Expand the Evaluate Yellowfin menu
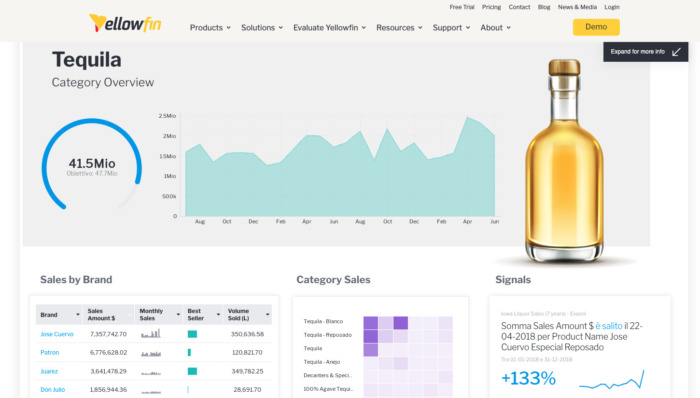700x398 pixels. (x=329, y=28)
